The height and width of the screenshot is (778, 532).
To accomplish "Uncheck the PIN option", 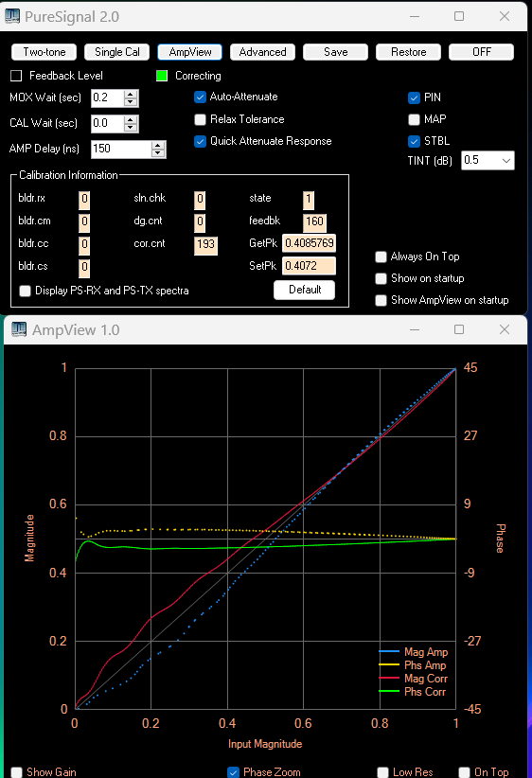I will pos(414,97).
